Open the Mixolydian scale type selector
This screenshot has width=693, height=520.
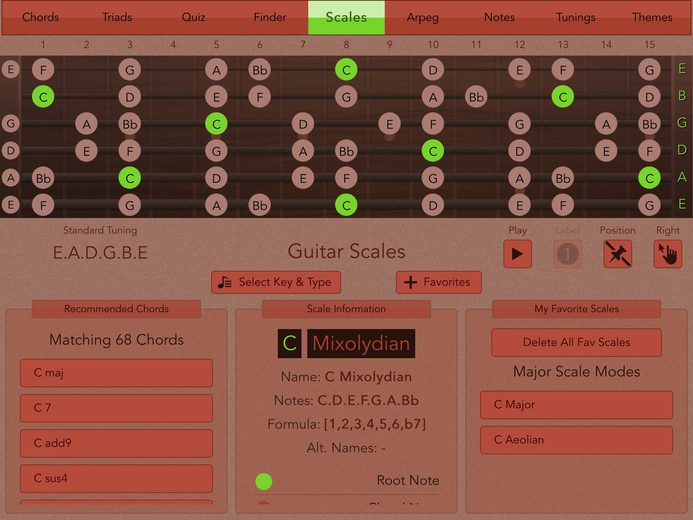[x=361, y=343]
